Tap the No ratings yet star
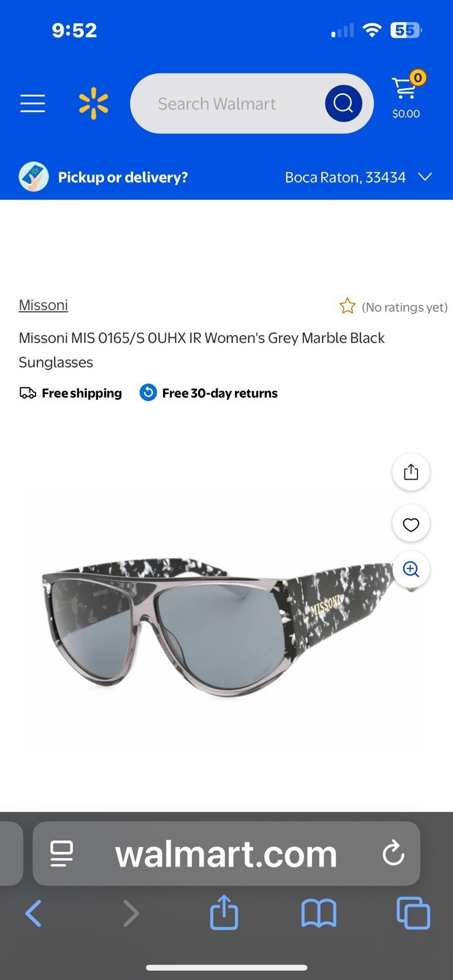Screen dimensions: 453x980 pos(348,306)
